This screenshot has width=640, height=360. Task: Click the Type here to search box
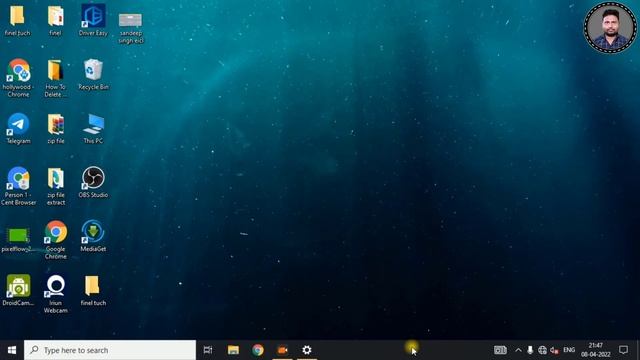[x=110, y=350]
